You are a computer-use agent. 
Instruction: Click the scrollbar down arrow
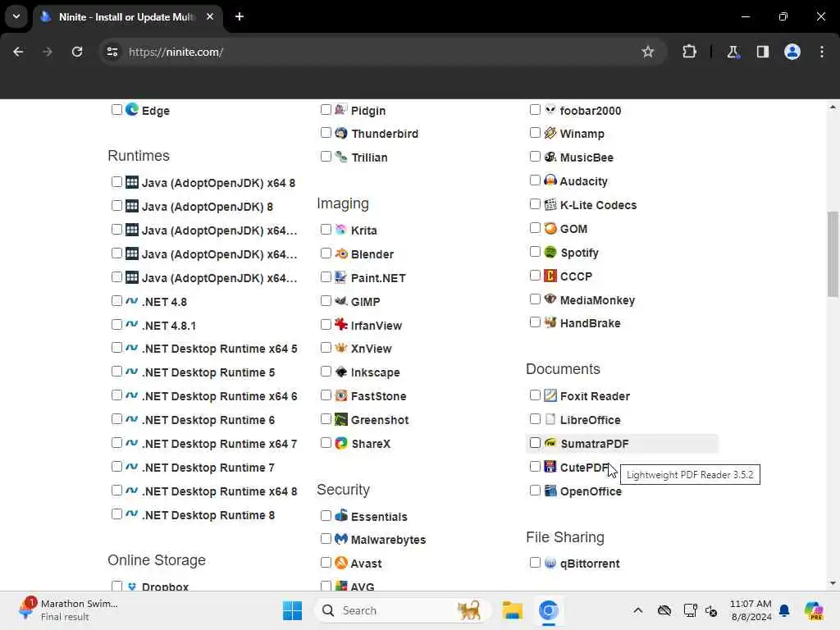coord(833,583)
